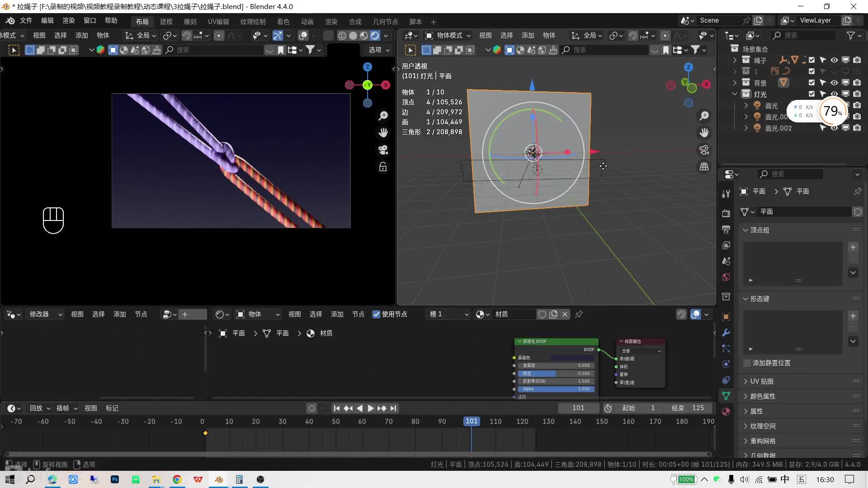Click the pan hand icon in right viewport
Viewport: 868px width, 488px height.
[704, 132]
